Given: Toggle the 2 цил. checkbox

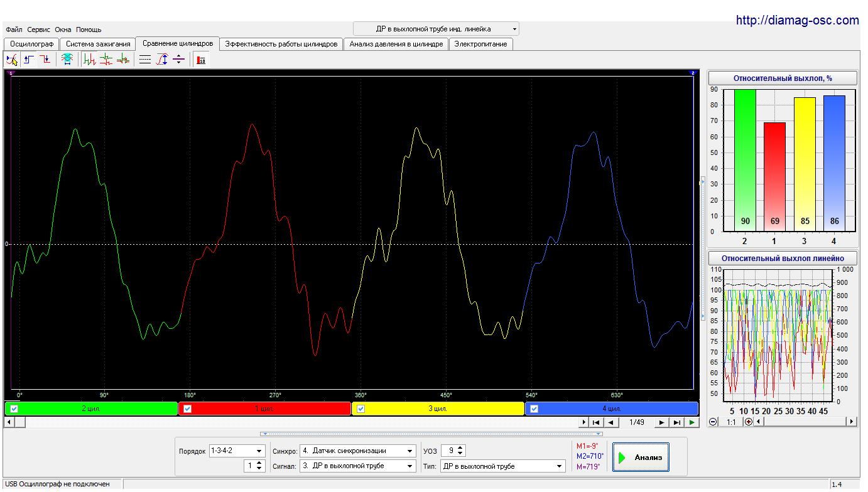Looking at the screenshot, I should [14, 409].
